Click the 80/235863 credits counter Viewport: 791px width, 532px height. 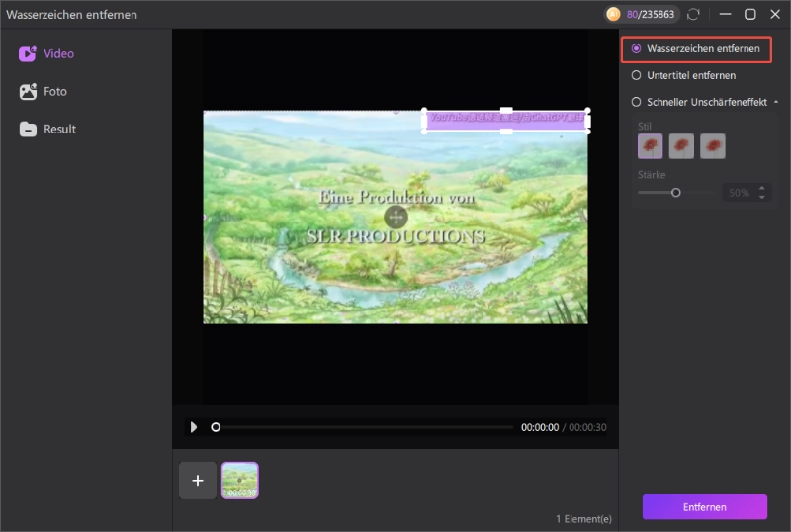(x=651, y=14)
